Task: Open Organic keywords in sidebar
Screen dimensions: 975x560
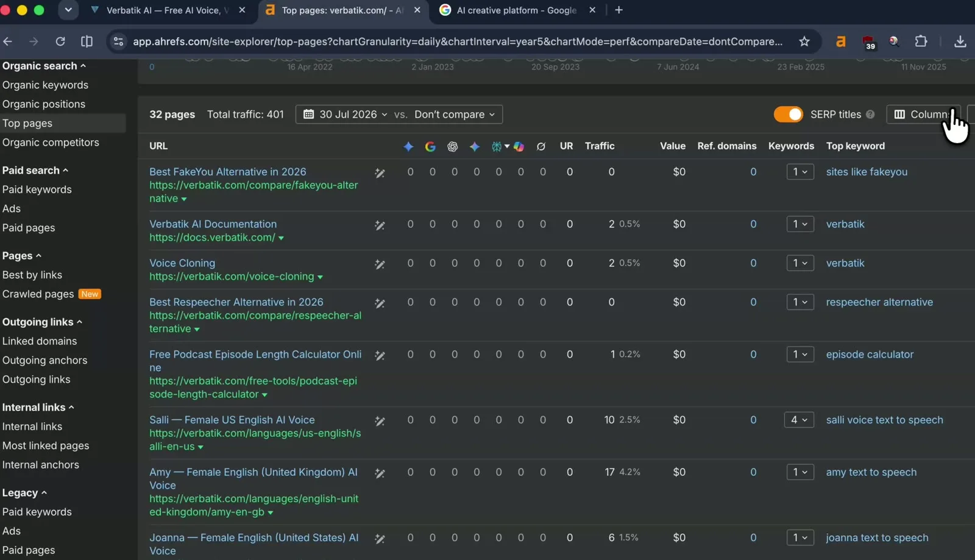Action: [x=45, y=85]
